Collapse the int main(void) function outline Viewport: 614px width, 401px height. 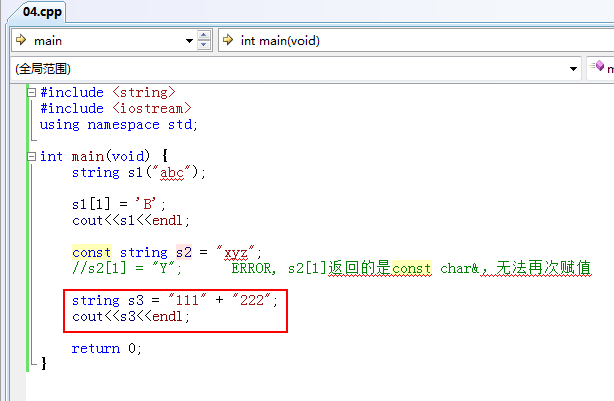(x=31, y=157)
